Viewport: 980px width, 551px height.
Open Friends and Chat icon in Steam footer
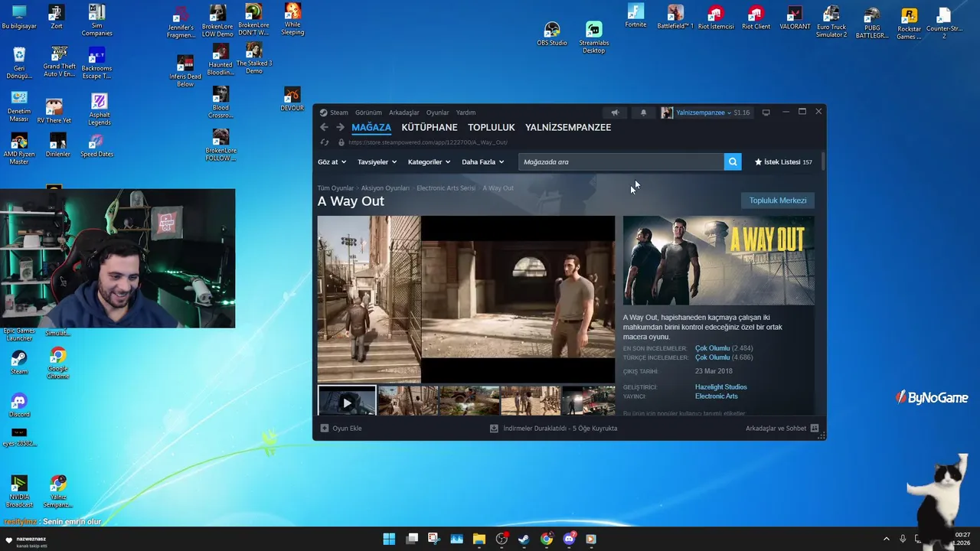click(x=815, y=429)
